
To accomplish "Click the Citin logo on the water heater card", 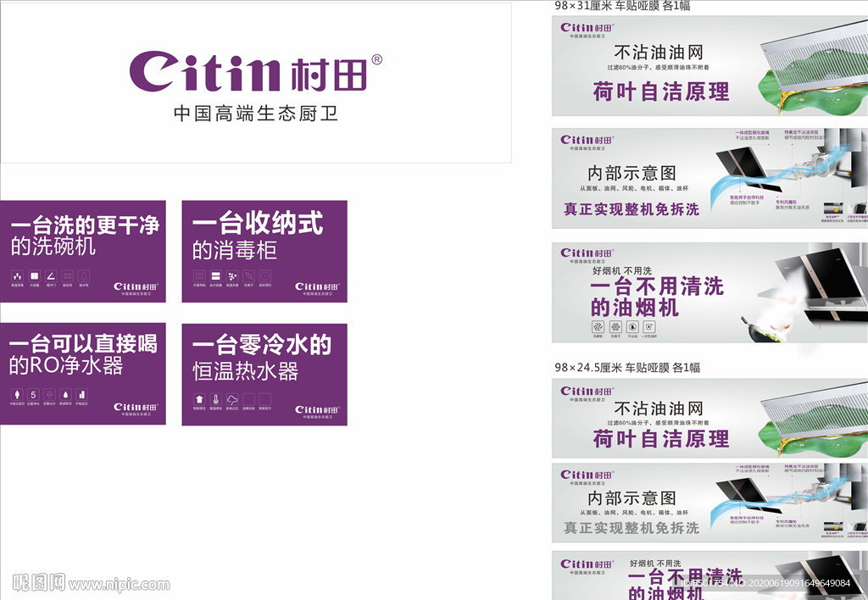I will [x=317, y=412].
